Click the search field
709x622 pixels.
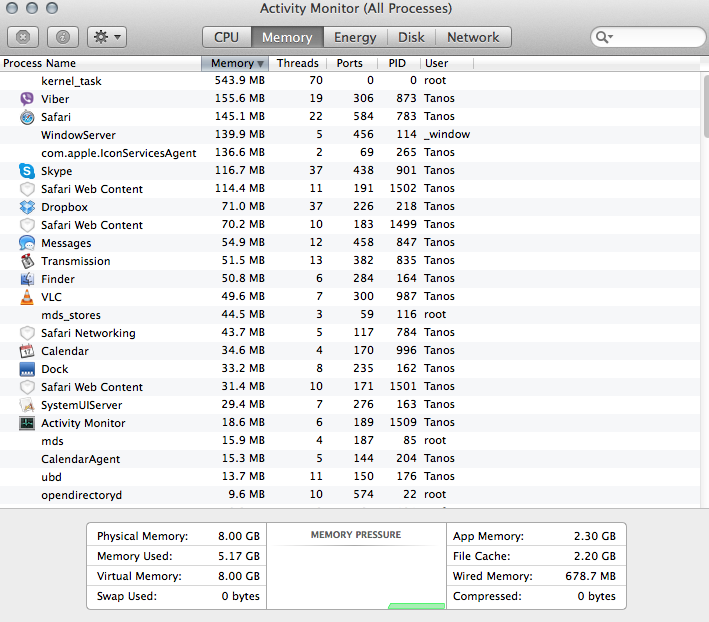pyautogui.click(x=648, y=37)
